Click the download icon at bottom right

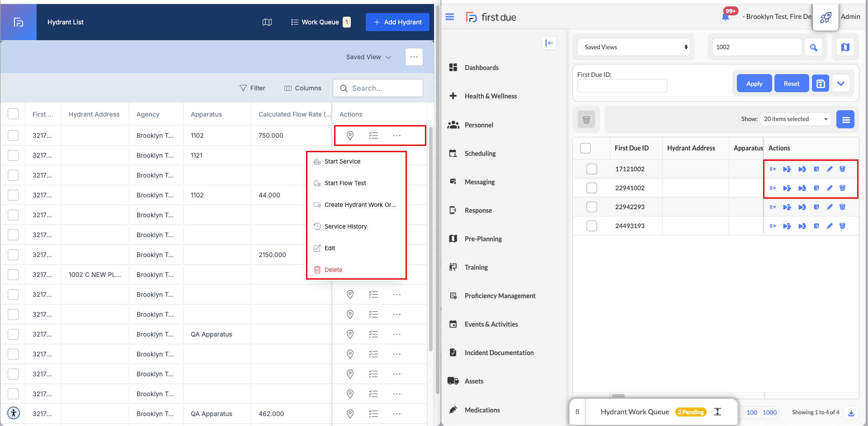point(851,413)
